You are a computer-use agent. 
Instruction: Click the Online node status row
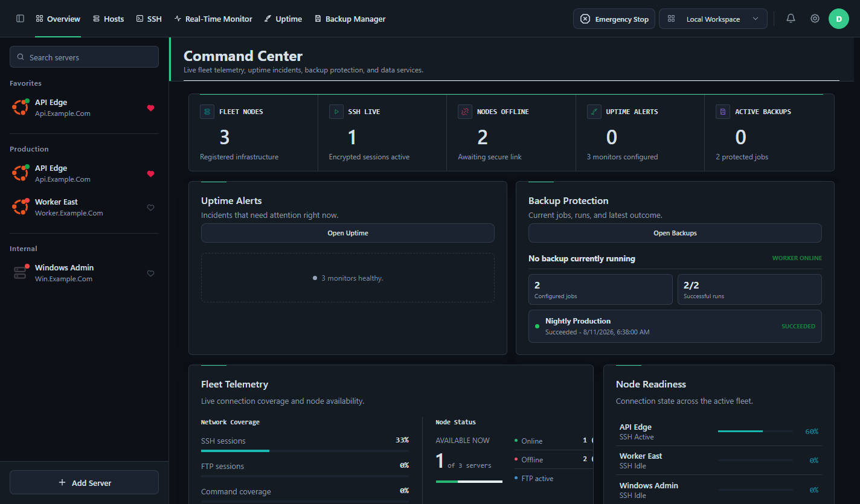pyautogui.click(x=553, y=441)
